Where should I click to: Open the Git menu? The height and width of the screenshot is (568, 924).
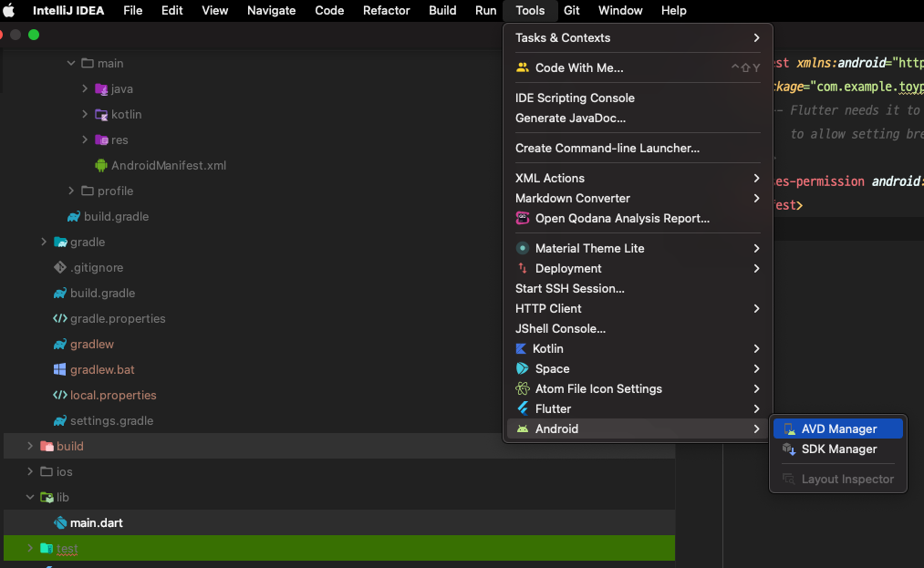[571, 11]
